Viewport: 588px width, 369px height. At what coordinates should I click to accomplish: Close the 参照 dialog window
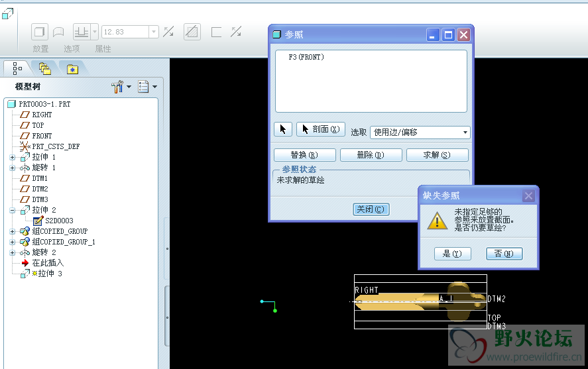coord(464,35)
